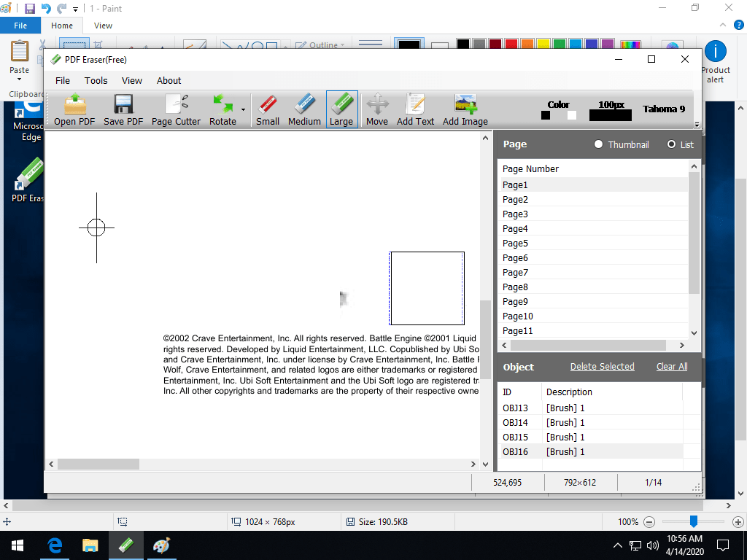Click Paint's Undo icon
Viewport: 747px width, 560px height.
click(x=46, y=9)
